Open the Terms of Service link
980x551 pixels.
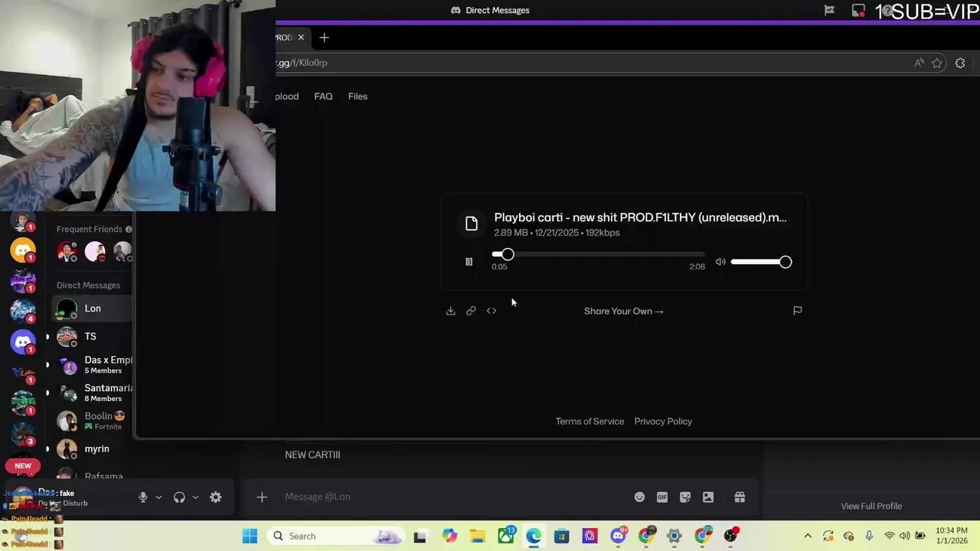590,421
